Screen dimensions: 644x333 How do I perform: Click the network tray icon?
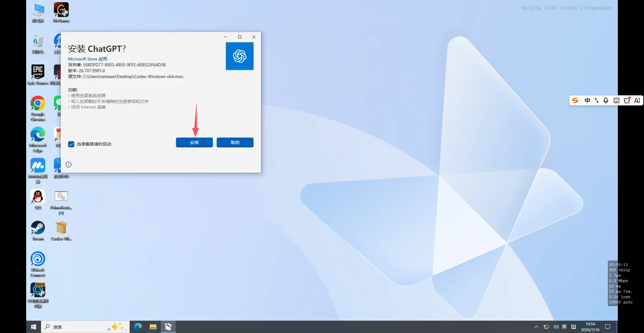point(546,327)
